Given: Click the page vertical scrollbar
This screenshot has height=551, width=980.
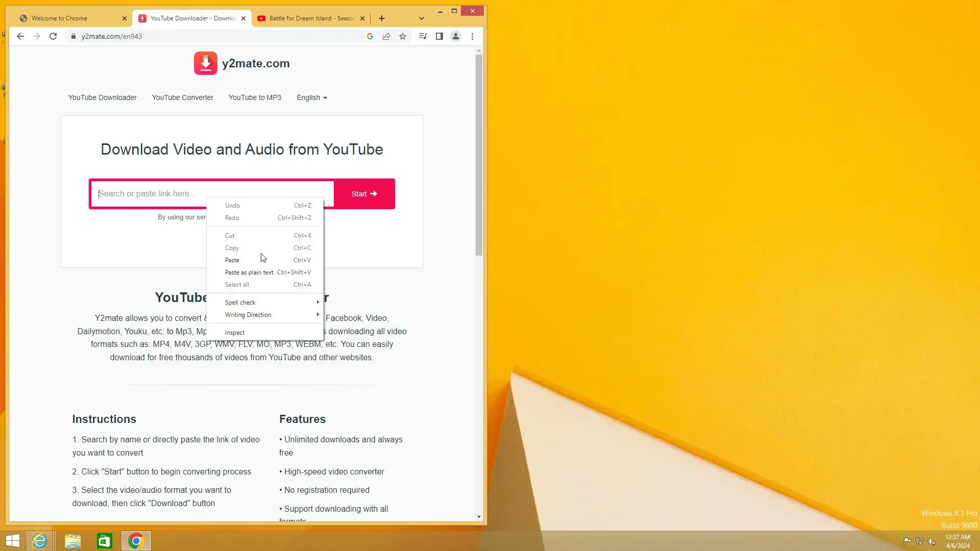Looking at the screenshot, I should pos(479,153).
